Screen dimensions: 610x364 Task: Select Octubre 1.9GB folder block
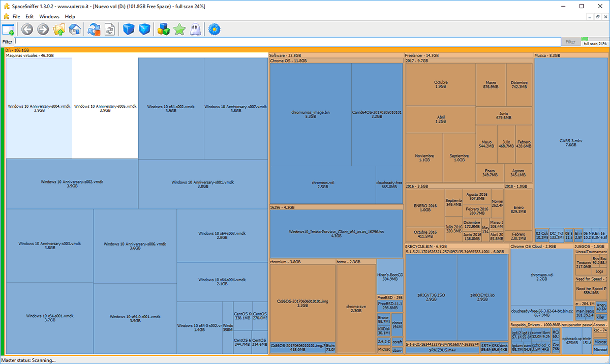tap(441, 84)
